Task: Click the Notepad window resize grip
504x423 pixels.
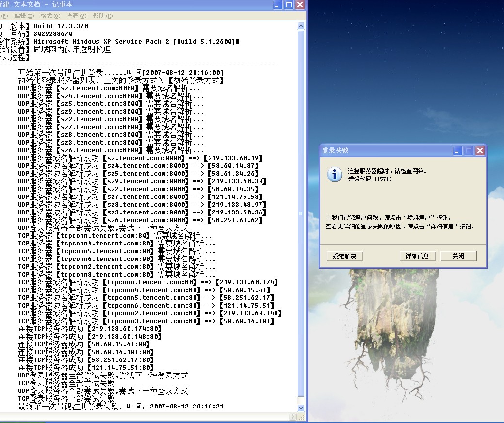Action: tap(302, 417)
